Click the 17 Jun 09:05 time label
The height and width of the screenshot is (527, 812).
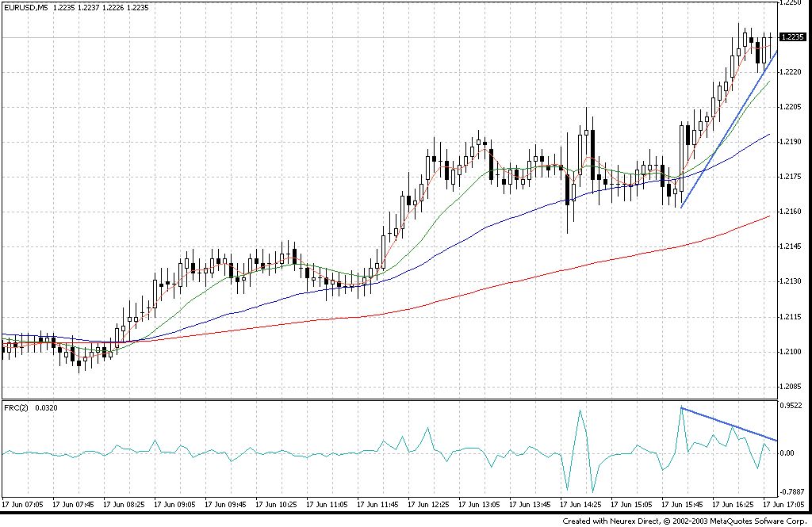pos(174,504)
